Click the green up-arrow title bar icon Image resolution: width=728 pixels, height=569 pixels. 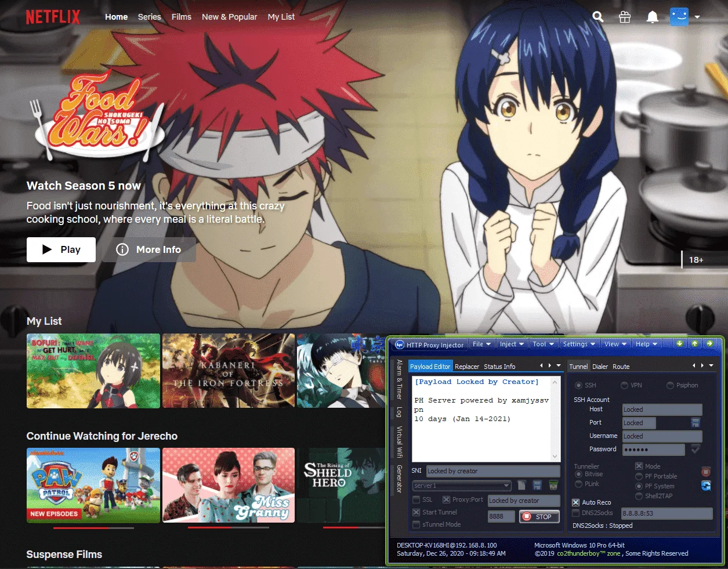[694, 344]
